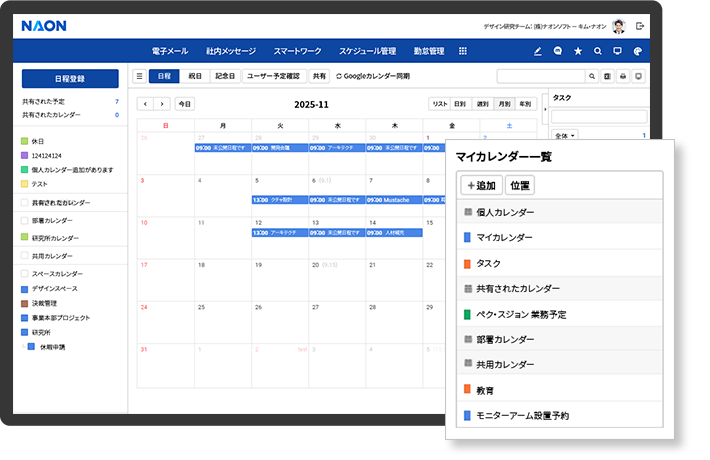Toggle the スペースカレンダー checkbox
Image resolution: width=710 pixels, height=460 pixels.
(25, 273)
